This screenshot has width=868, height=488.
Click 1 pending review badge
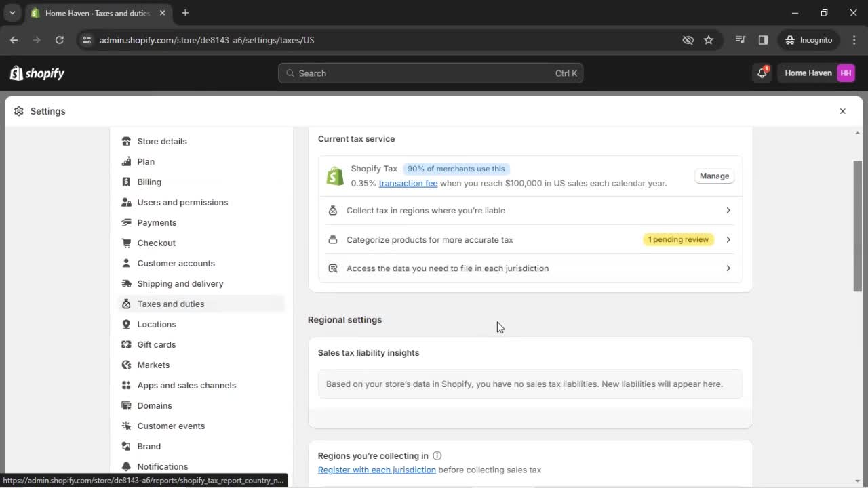click(x=678, y=239)
